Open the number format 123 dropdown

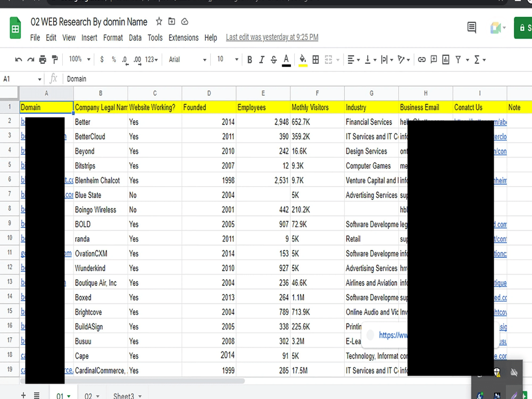(x=151, y=60)
